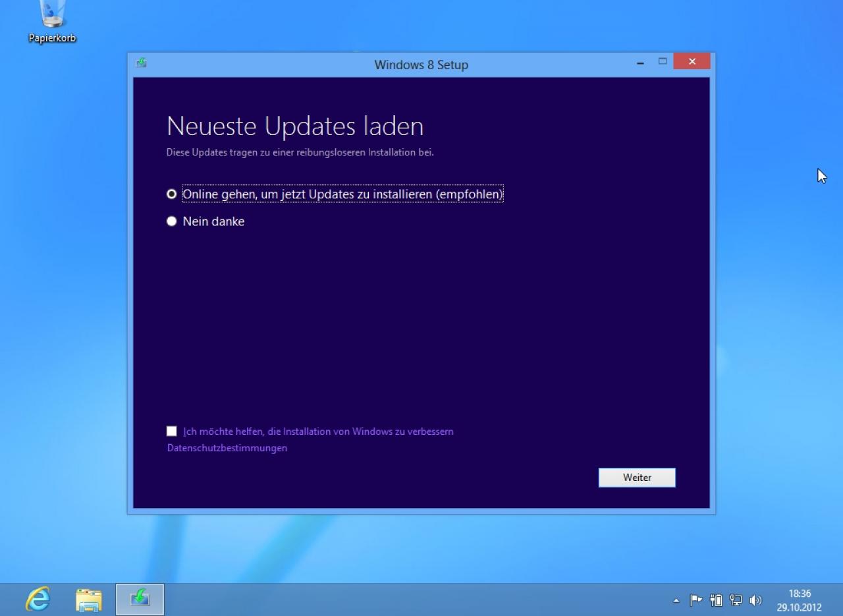Image resolution: width=843 pixels, height=616 pixels.
Task: Close the Windows 8 Setup window
Action: click(692, 62)
